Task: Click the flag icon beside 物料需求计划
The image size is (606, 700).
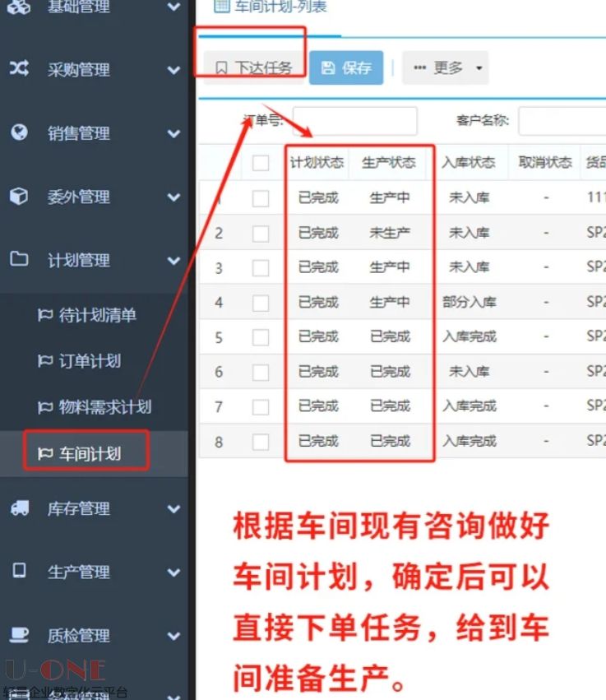Action: point(45,406)
